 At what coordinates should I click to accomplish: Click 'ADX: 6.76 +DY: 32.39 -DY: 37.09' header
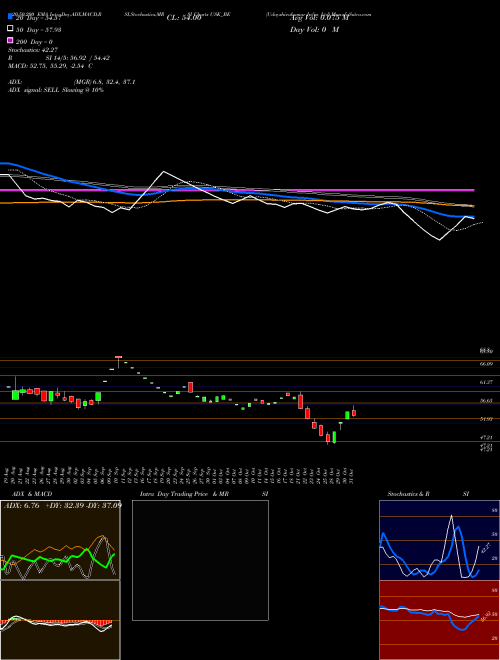pos(63,505)
